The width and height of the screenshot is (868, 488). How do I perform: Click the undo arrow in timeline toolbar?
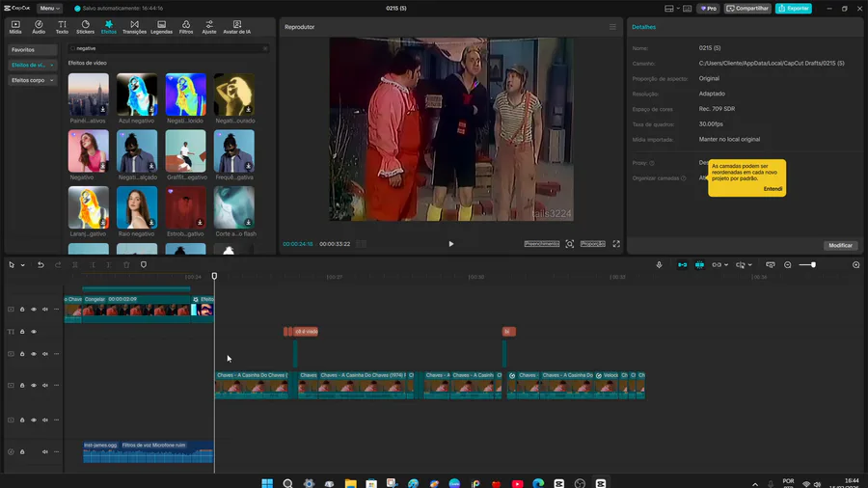tap(41, 264)
